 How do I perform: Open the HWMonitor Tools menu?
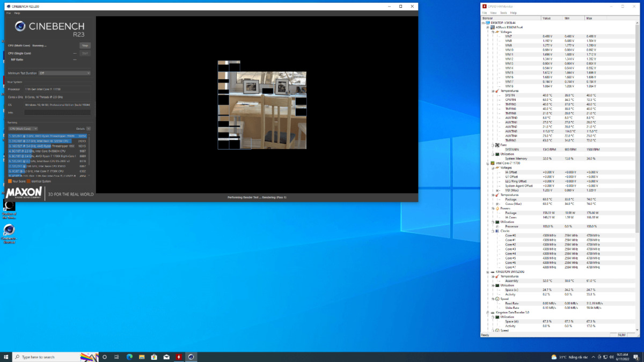click(x=503, y=13)
